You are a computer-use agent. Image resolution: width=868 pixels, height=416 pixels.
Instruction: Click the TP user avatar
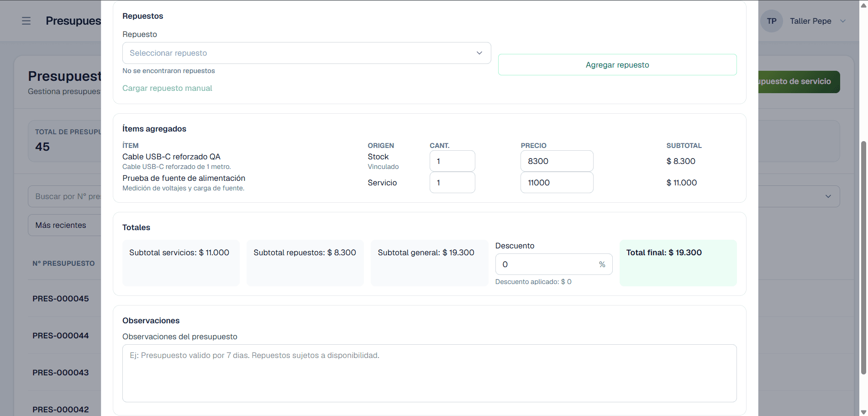point(772,21)
